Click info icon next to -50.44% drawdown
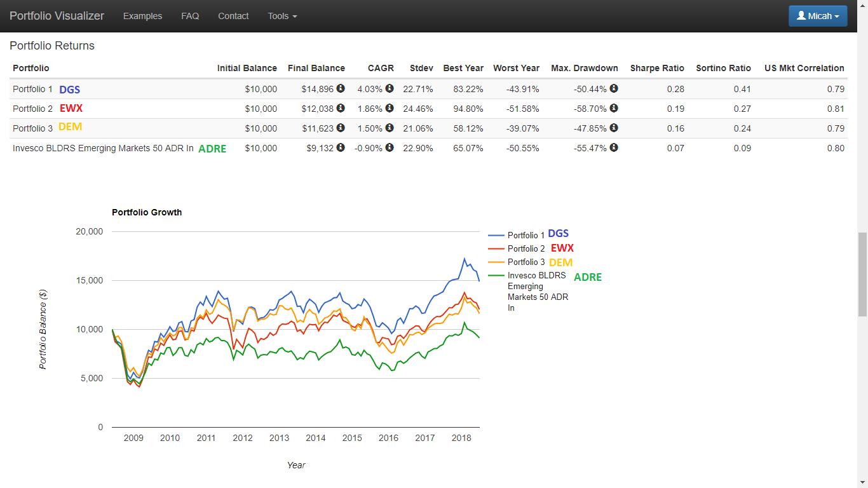Screen dimensions: 868x488 [x=614, y=88]
